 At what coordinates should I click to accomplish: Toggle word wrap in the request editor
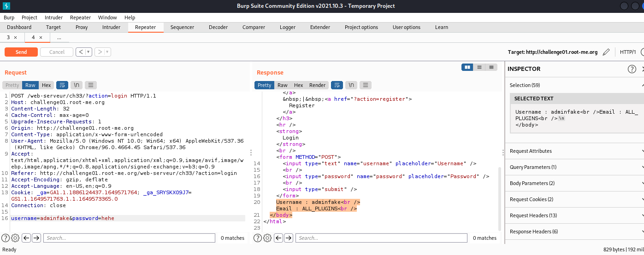pos(62,85)
